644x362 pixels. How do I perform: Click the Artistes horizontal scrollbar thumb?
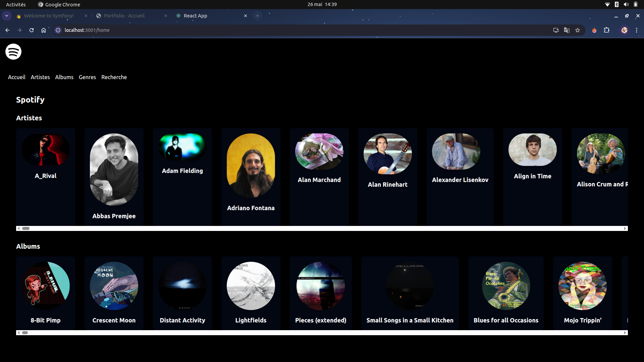pos(26,229)
